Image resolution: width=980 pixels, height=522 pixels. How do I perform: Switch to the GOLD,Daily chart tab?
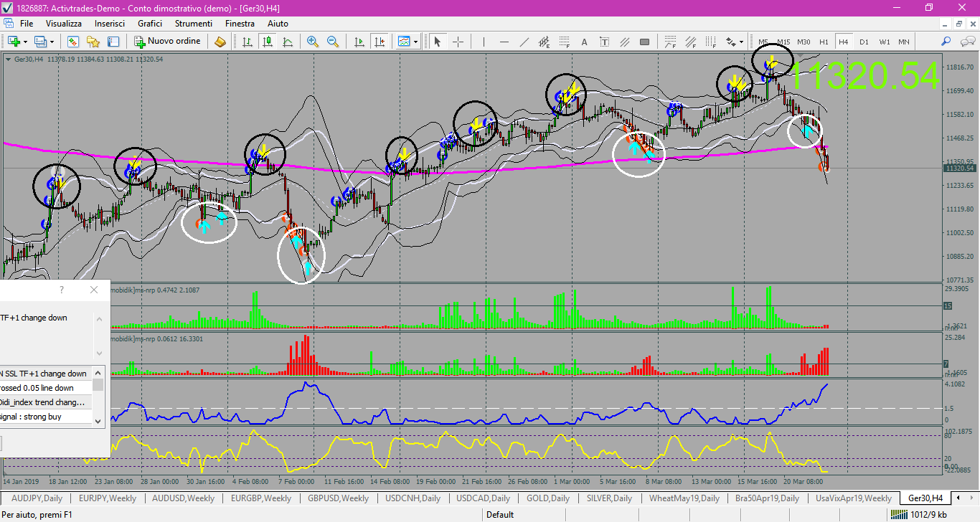(548, 498)
